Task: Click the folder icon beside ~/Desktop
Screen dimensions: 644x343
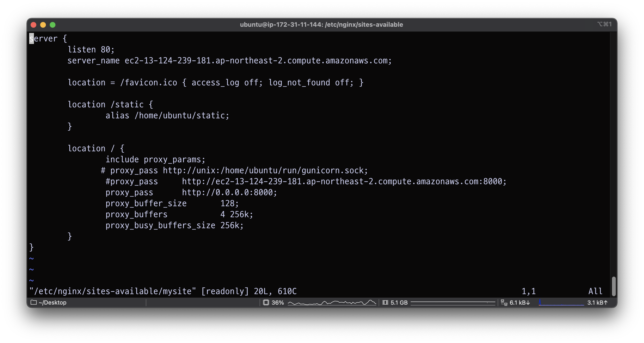Action: (33, 302)
